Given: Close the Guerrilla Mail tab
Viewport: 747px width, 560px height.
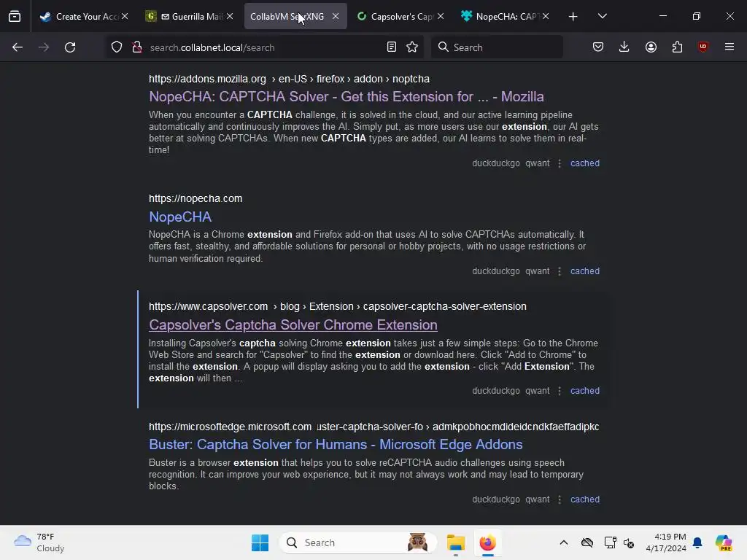Looking at the screenshot, I should click(x=230, y=16).
